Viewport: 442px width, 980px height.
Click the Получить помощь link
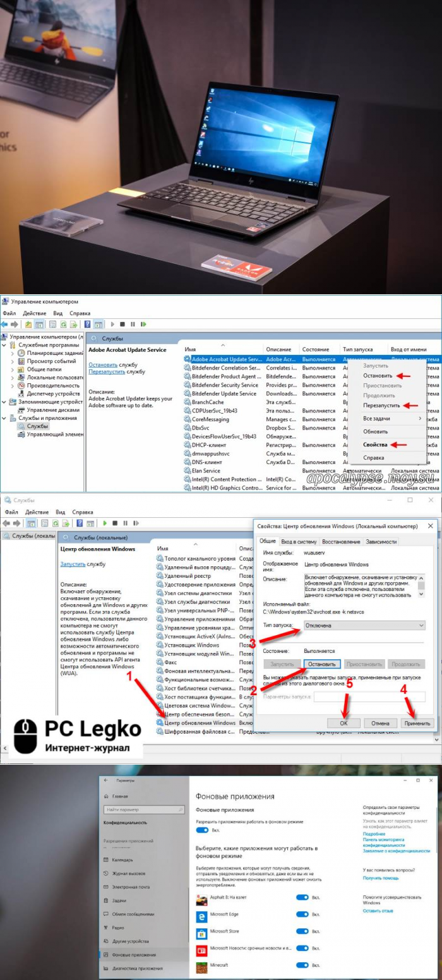point(381,878)
